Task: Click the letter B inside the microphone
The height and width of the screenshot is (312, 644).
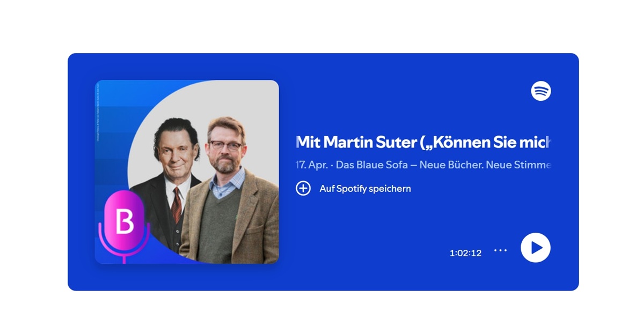Action: click(x=125, y=221)
